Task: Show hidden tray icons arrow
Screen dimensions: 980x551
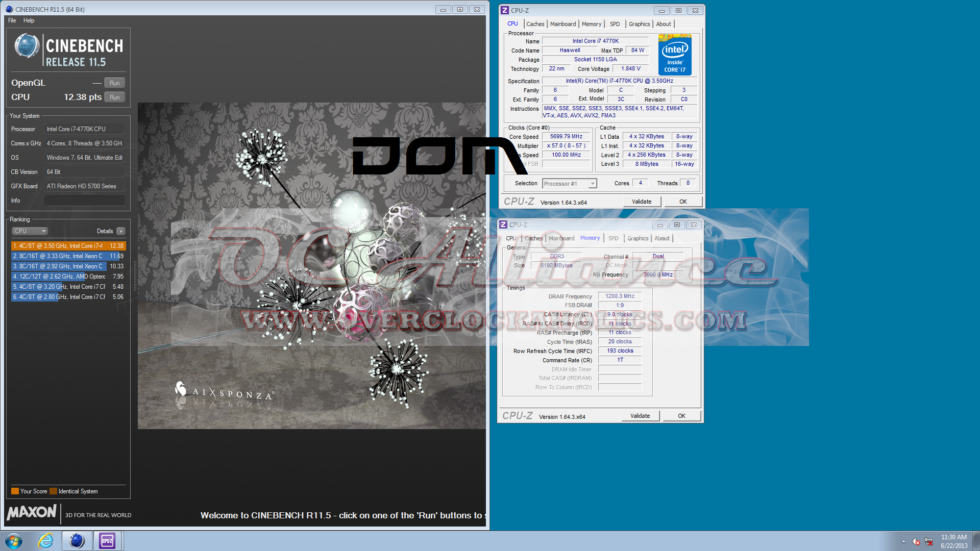Action: [903, 541]
